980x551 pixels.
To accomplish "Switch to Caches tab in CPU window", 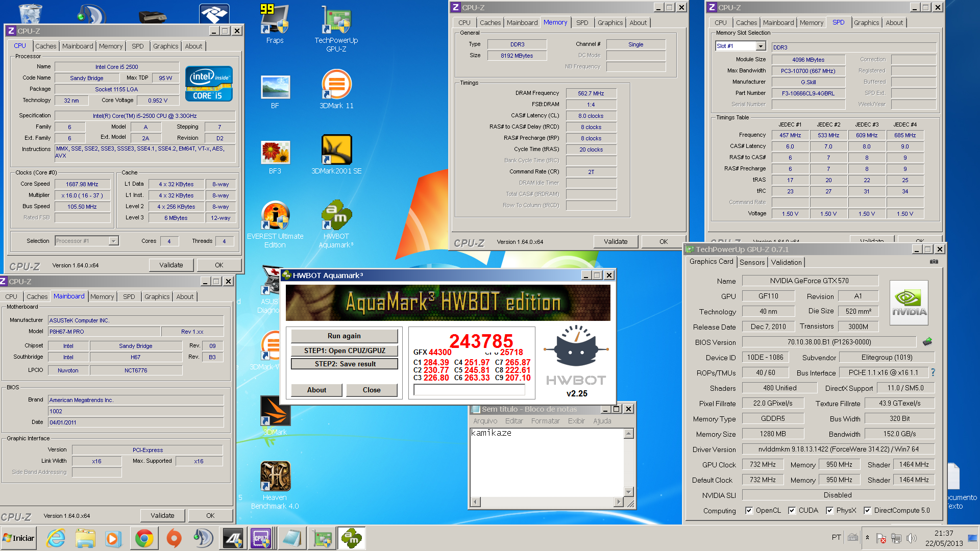I will click(45, 46).
